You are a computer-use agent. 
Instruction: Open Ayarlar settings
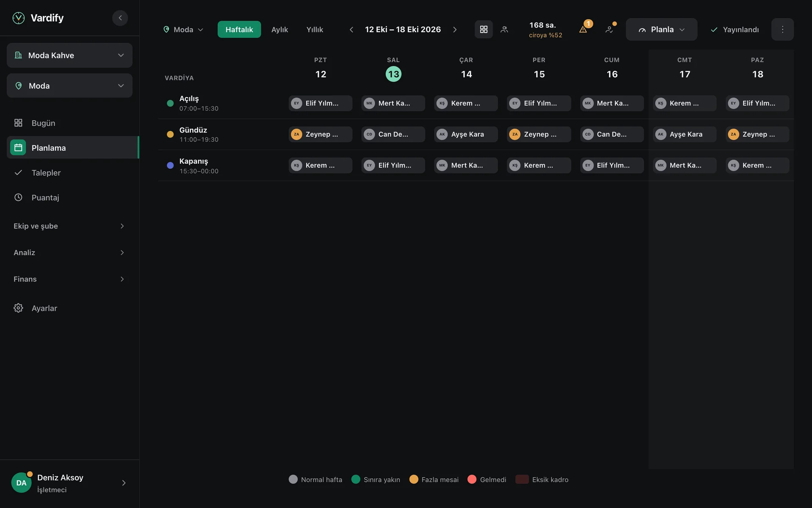[70, 308]
